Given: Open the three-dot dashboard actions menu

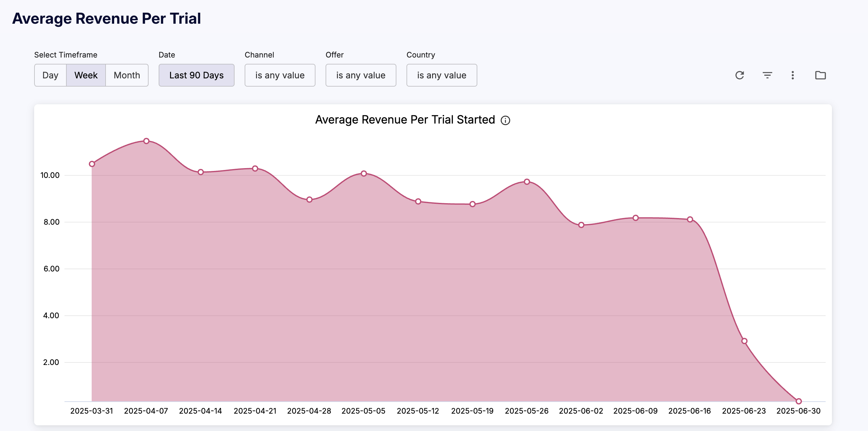Looking at the screenshot, I should (x=792, y=75).
